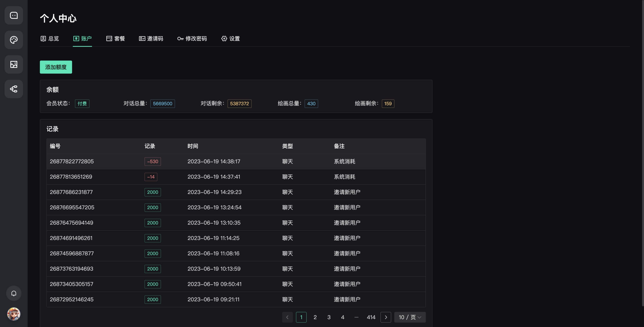Image resolution: width=644 pixels, height=327 pixels.
Task: Expand the 10 / 页 page size dropdown
Action: pyautogui.click(x=410, y=317)
